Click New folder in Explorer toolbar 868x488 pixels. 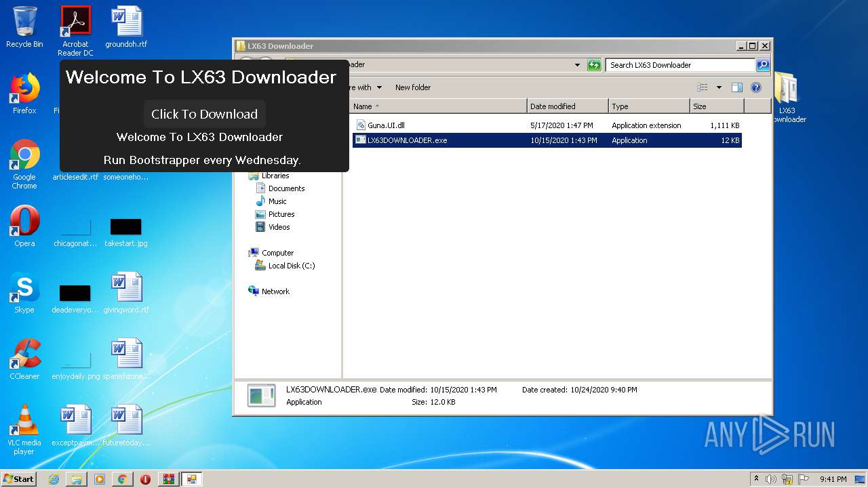[413, 87]
